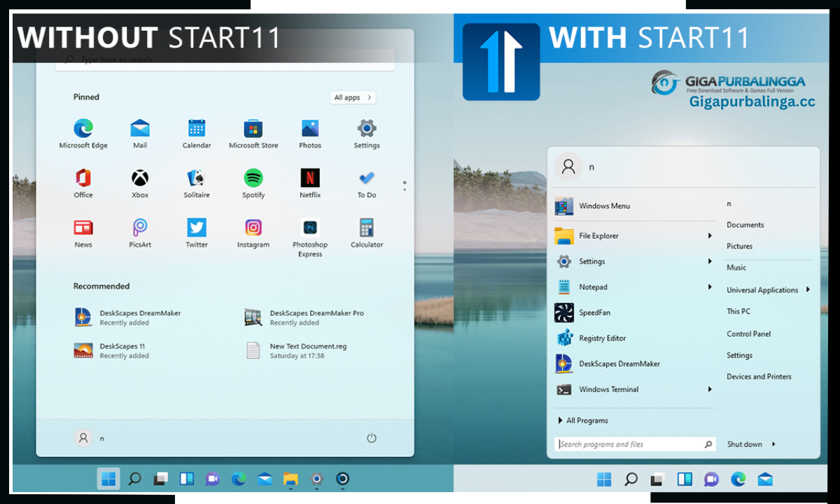Expand Windows Terminal submenu arrow

710,389
